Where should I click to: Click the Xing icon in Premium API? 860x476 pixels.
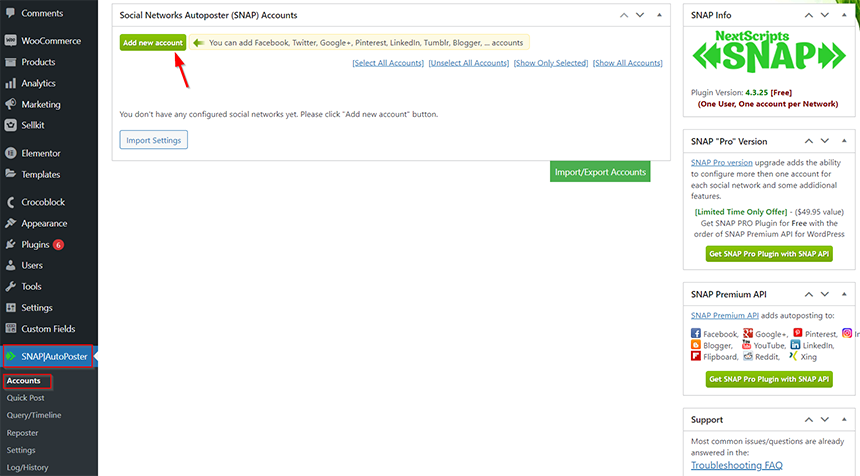(x=793, y=356)
